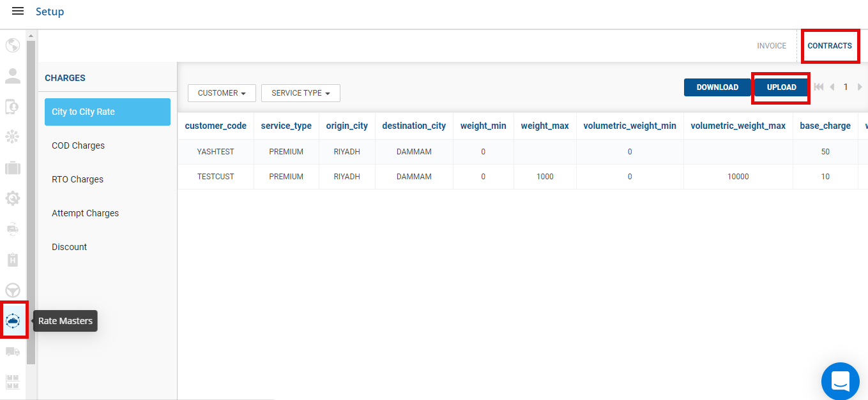Click the suitcase icon in the sidebar
868x400 pixels.
coord(13,168)
